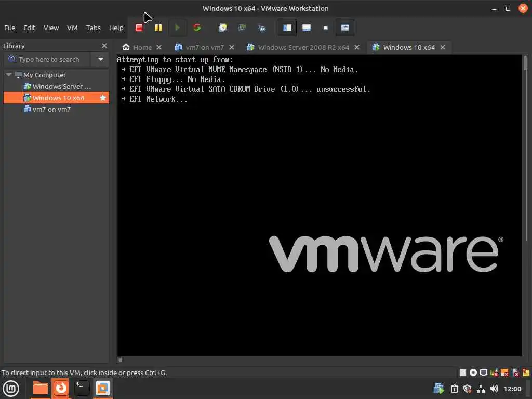Toggle the library sidebar view icon

point(287,28)
